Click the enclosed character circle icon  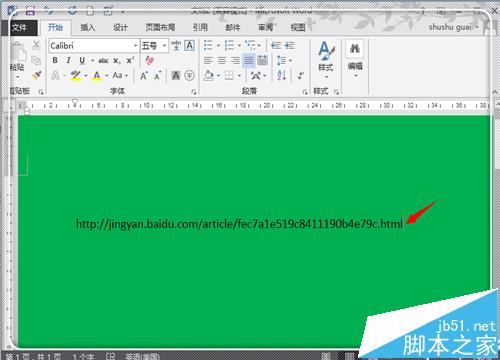coord(189,76)
